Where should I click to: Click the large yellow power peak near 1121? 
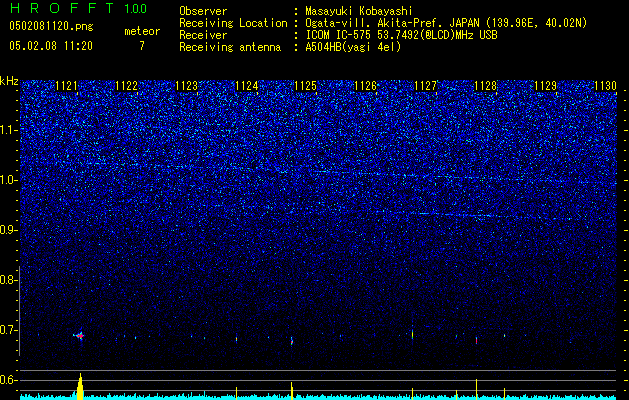tap(80, 386)
